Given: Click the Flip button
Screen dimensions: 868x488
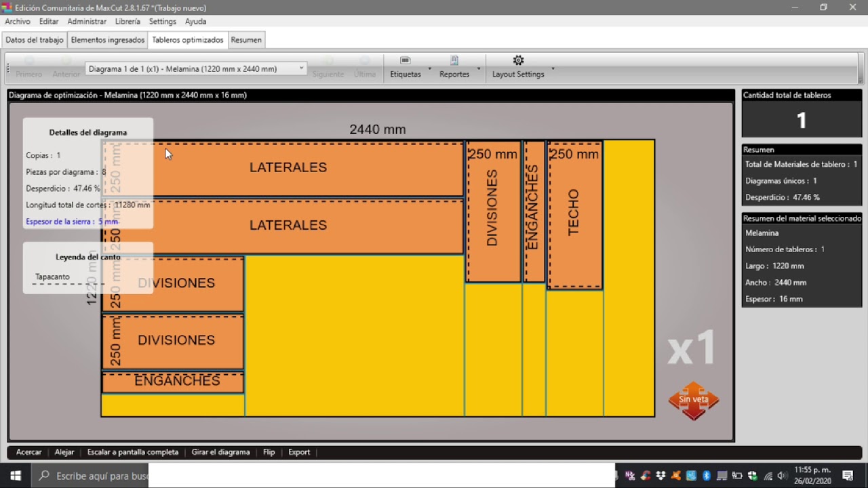Looking at the screenshot, I should point(269,452).
